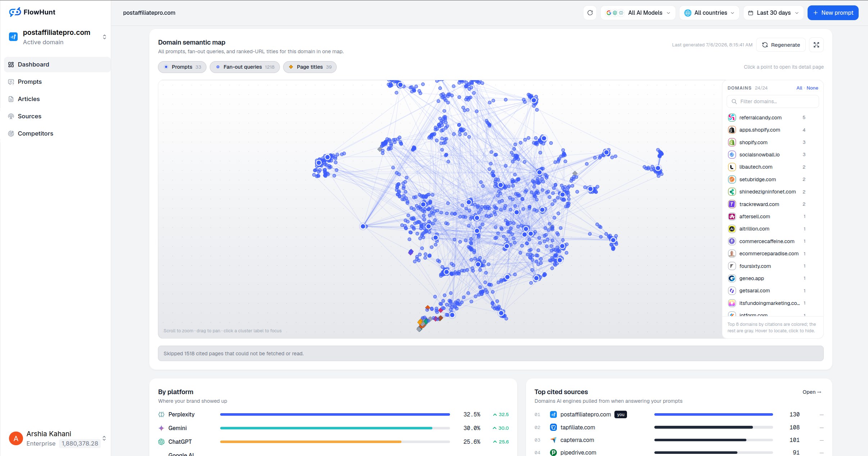Open the All countries filter
868x456 pixels.
coord(709,13)
